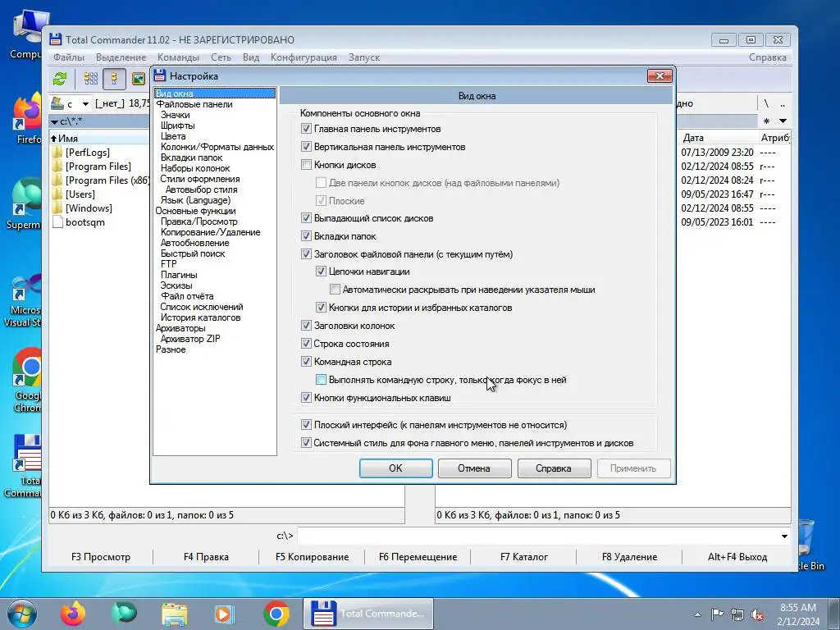Click the root directory backslash button
Screen dimensions: 840x630
[x=766, y=103]
